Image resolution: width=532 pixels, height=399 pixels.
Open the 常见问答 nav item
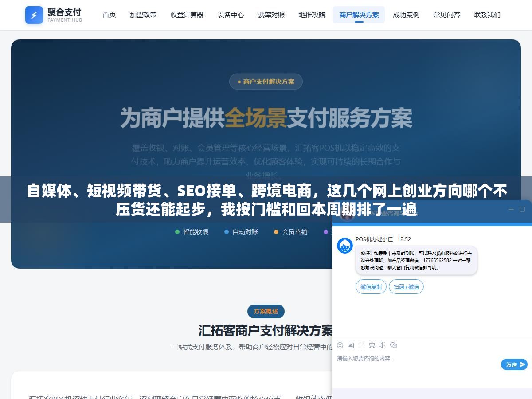point(447,15)
